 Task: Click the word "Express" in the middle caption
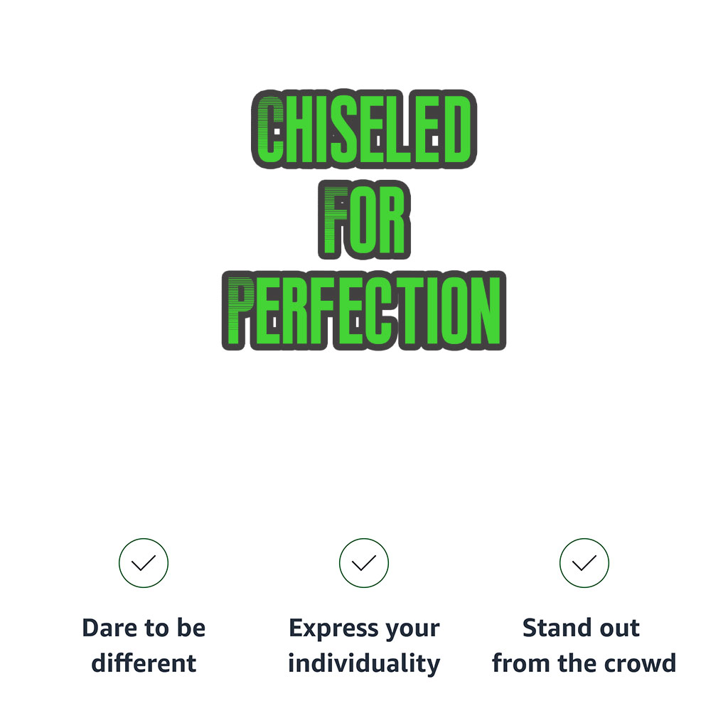[332, 628]
